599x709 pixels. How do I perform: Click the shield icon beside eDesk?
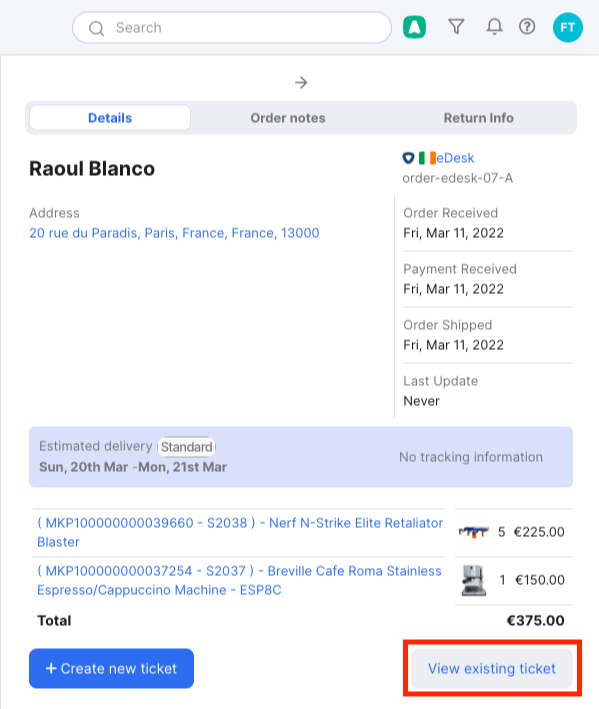point(408,158)
